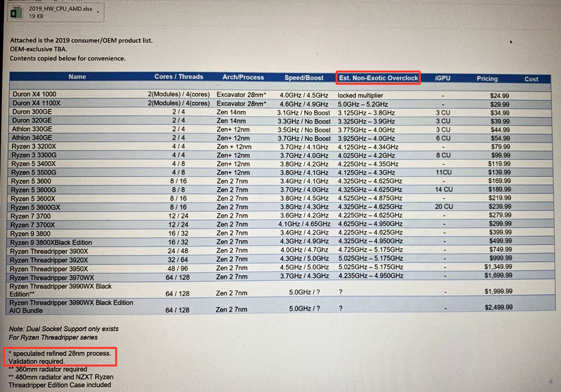
Task: Select the Duron X4 1000 name cell
Action: click(x=34, y=94)
